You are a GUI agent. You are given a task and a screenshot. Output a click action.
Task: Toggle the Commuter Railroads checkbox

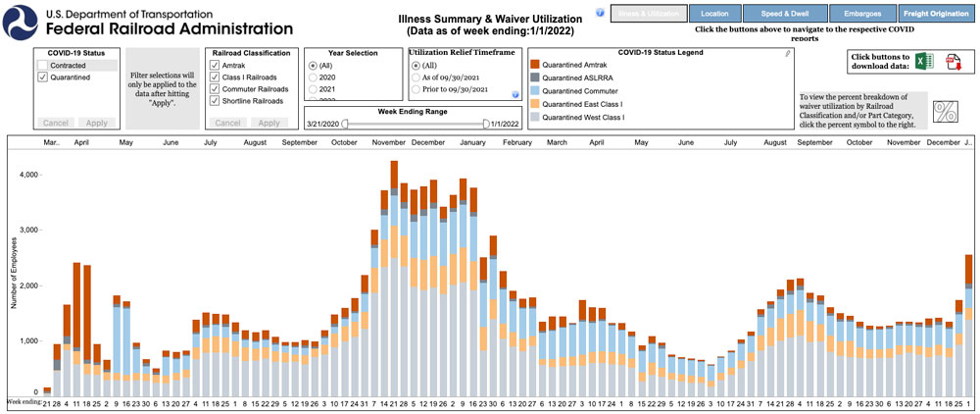click(x=215, y=88)
